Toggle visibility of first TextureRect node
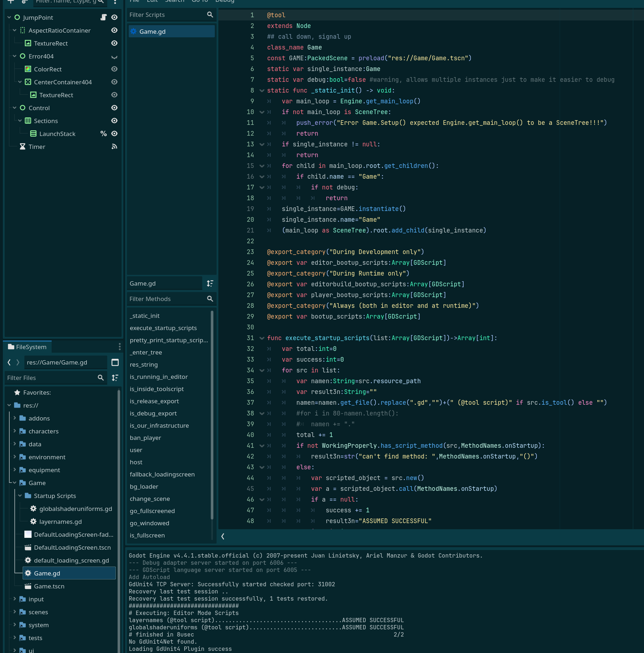The height and width of the screenshot is (653, 644). tap(114, 43)
